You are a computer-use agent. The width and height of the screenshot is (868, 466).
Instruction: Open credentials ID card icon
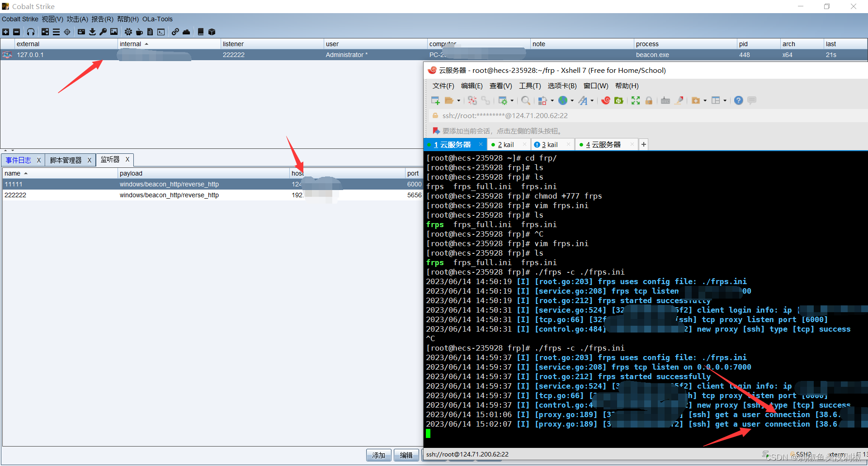click(81, 32)
